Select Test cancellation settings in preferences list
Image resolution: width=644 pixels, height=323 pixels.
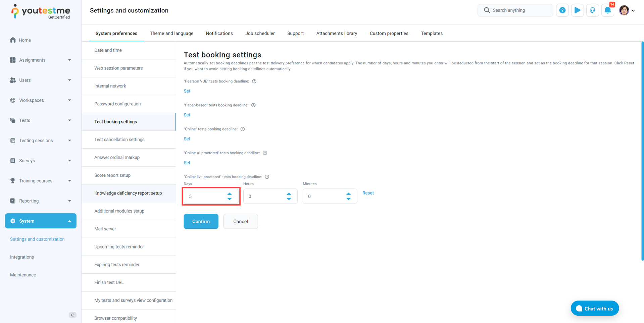pyautogui.click(x=119, y=140)
